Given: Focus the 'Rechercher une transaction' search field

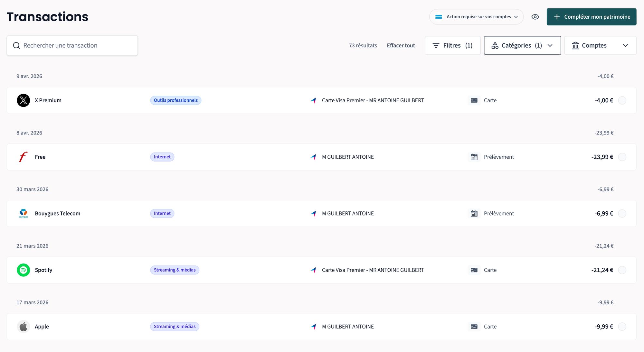Looking at the screenshot, I should (77, 45).
